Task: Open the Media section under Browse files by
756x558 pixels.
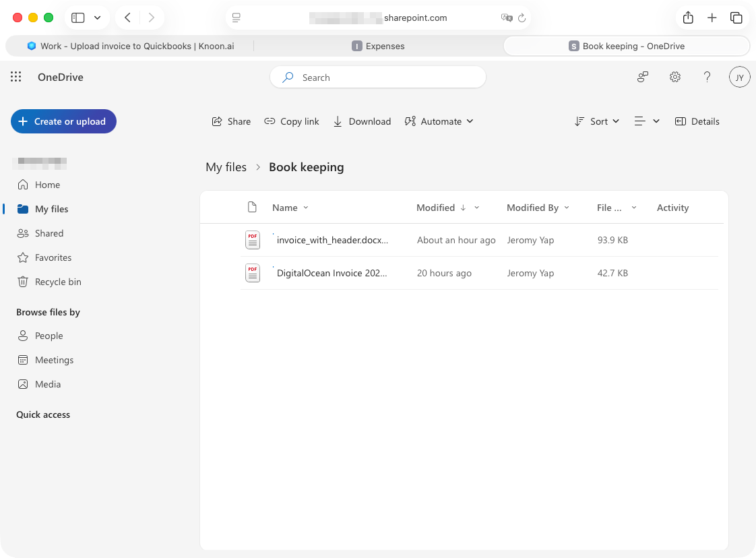Action: 46,384
